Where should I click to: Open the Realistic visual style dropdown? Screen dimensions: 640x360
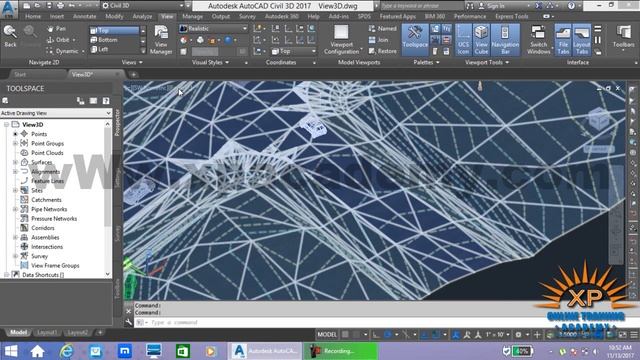(x=213, y=29)
